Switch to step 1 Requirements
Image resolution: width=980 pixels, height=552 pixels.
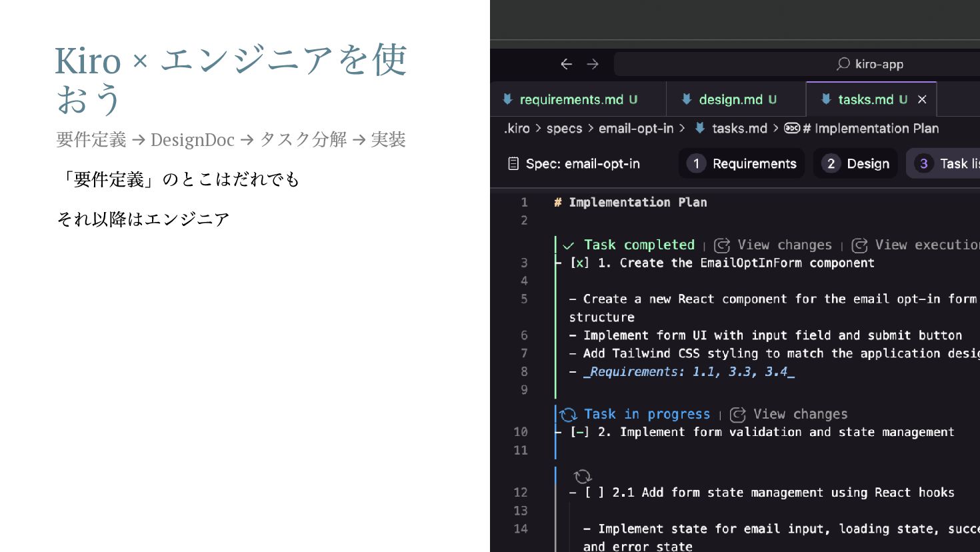click(741, 163)
